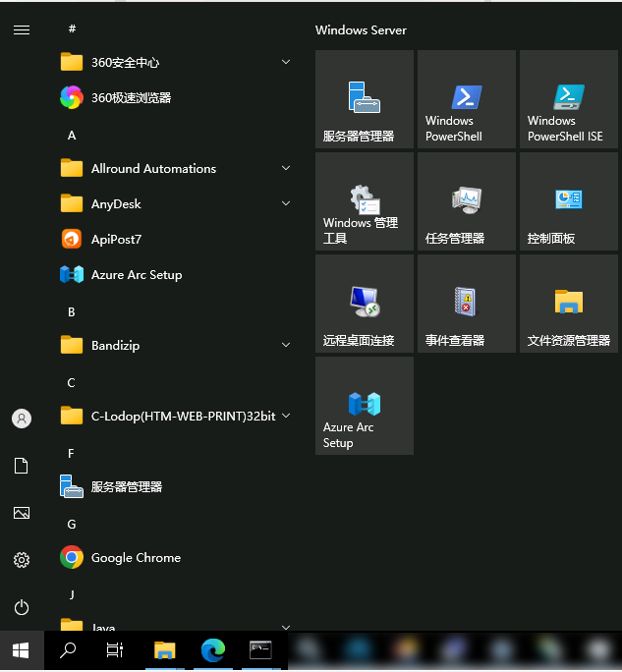Click the letter J section header
Screen dimensions: 622x672
[x=72, y=594]
